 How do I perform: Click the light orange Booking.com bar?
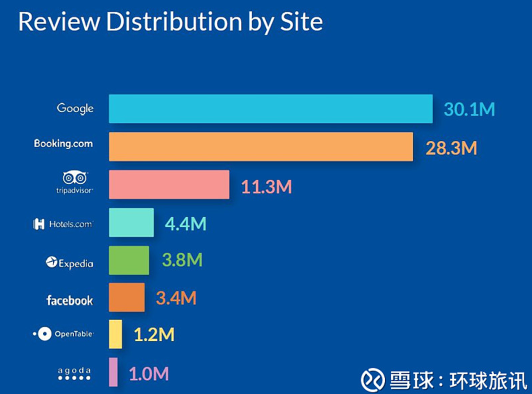261,146
